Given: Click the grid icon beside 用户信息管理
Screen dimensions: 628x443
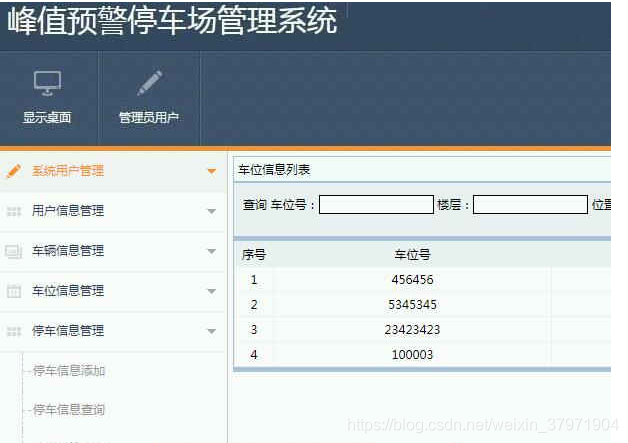Looking at the screenshot, I should point(14,211).
